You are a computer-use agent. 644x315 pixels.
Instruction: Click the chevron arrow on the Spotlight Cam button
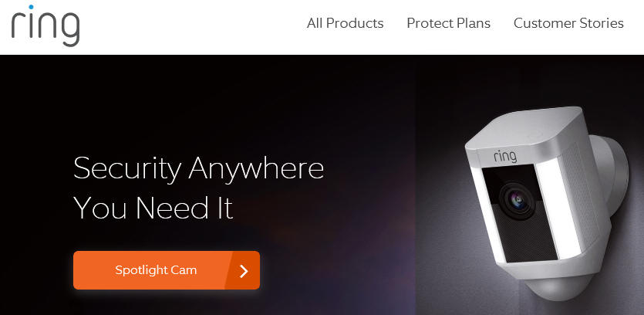(244, 270)
